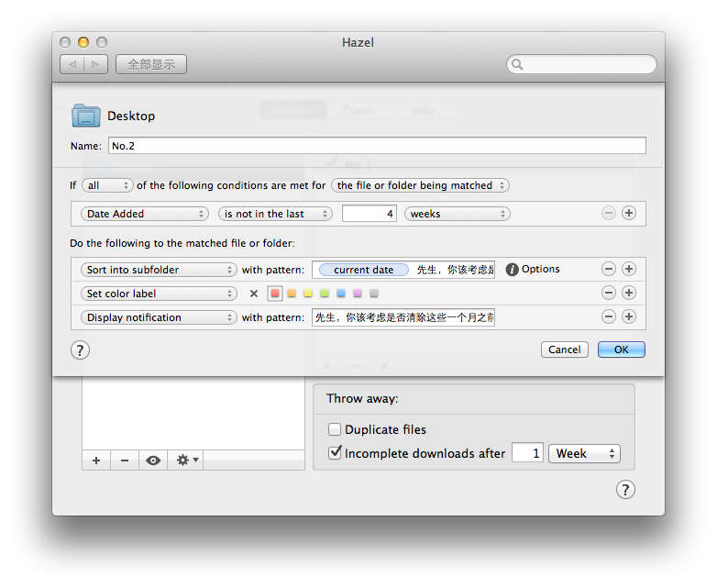
Task: Add a condition after Date Added row
Action: tap(629, 213)
